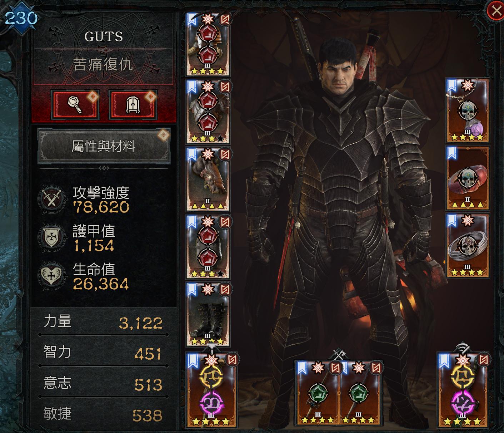Close the character panel
The image size is (504, 433).
(496, 11)
